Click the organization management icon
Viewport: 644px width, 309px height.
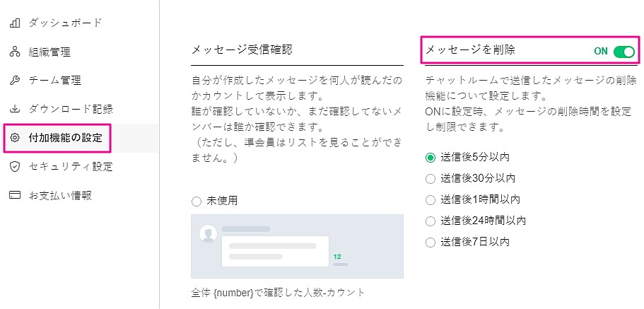pos(14,52)
